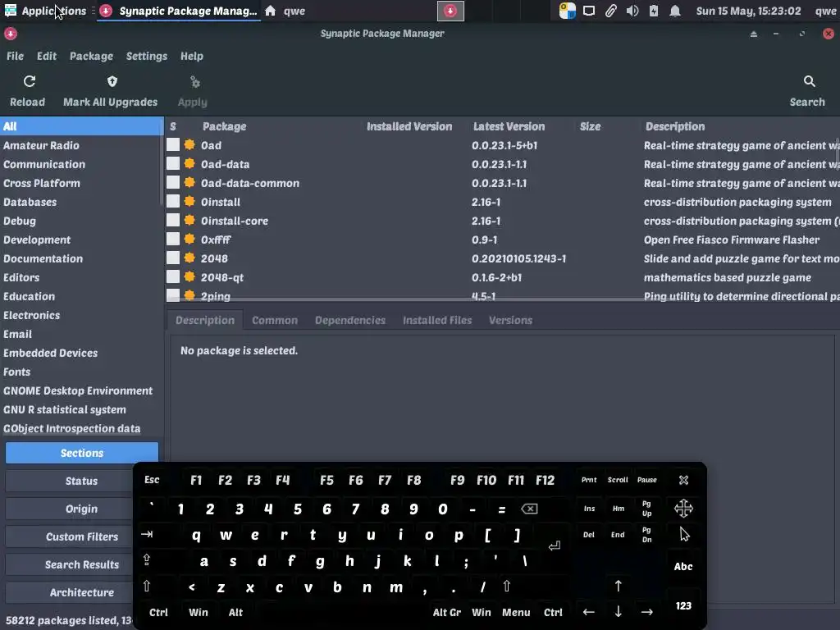The height and width of the screenshot is (630, 840).
Task: Open the Applications menu icon in panel
Action: pyautogui.click(x=10, y=10)
